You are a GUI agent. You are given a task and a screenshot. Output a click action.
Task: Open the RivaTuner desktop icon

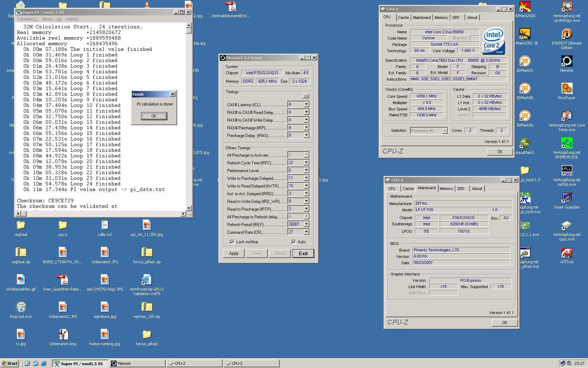coord(567,89)
